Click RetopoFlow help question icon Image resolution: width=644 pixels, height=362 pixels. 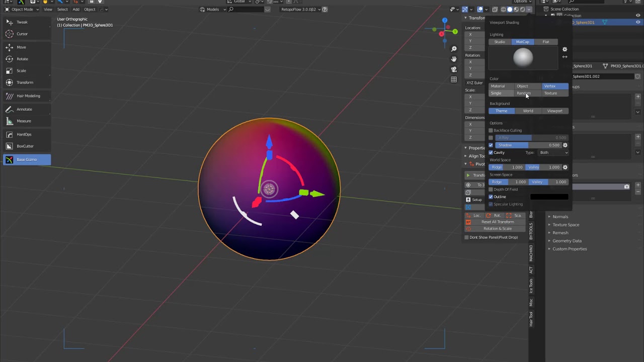click(325, 9)
